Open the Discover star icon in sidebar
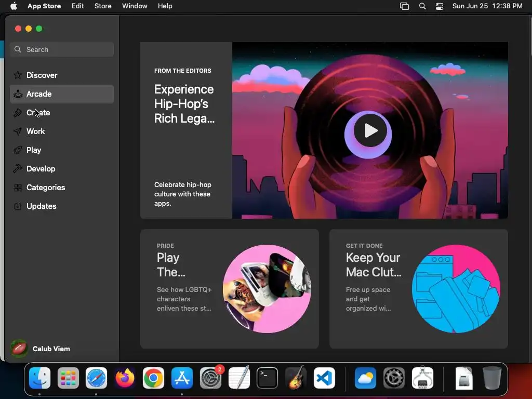The height and width of the screenshot is (399, 532). 18,75
